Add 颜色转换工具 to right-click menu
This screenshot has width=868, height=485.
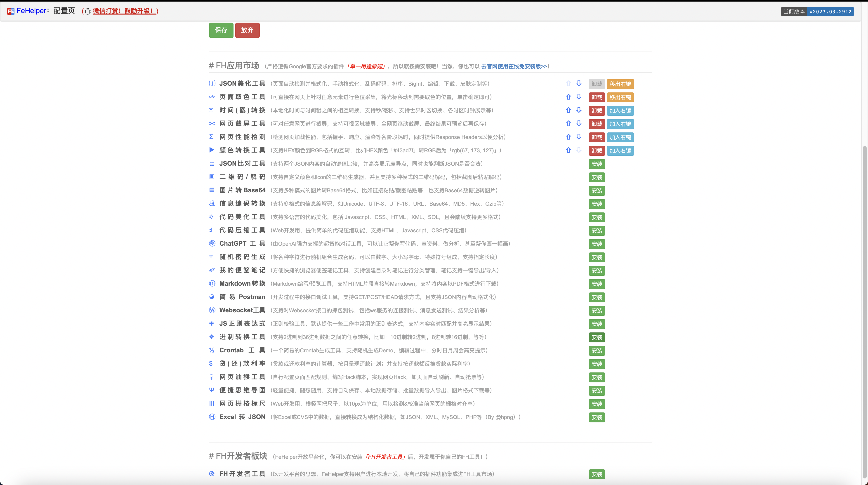pos(620,151)
